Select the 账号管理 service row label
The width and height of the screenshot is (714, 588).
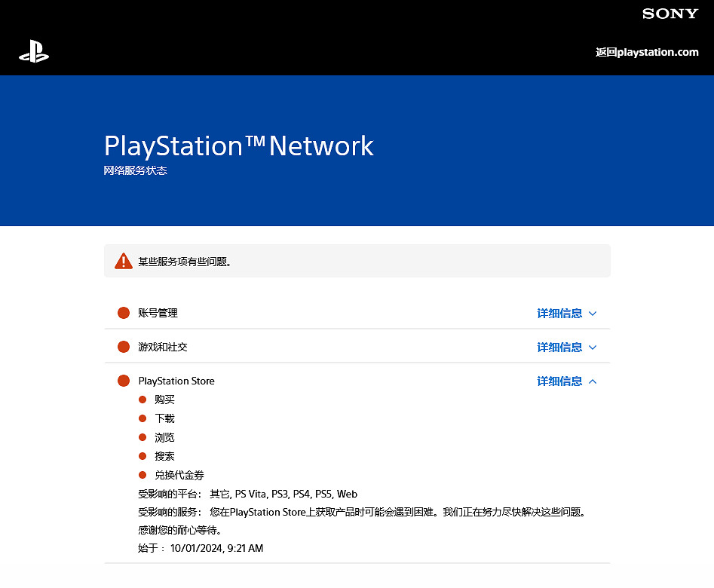(x=158, y=313)
